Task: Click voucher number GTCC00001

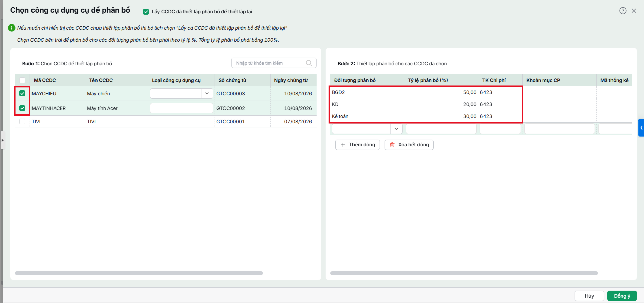Action: (x=231, y=122)
